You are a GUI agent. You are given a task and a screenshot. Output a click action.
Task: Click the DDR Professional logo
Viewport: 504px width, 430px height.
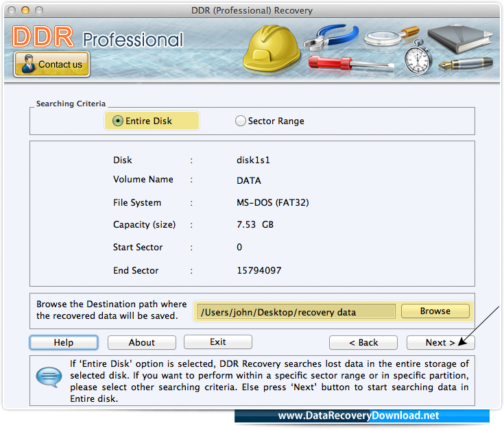click(x=97, y=37)
